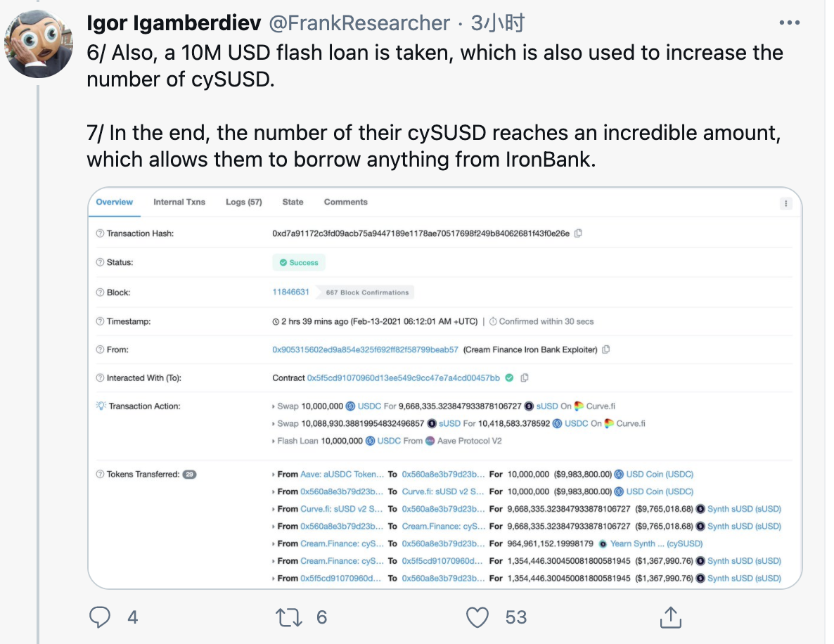Screen dimensions: 834x644
Task: Open the Logs (57) tab
Action: pyautogui.click(x=243, y=202)
